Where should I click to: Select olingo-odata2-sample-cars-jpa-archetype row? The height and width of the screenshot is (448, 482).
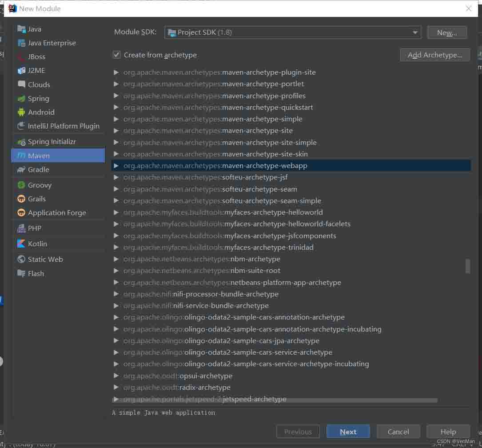click(x=291, y=341)
